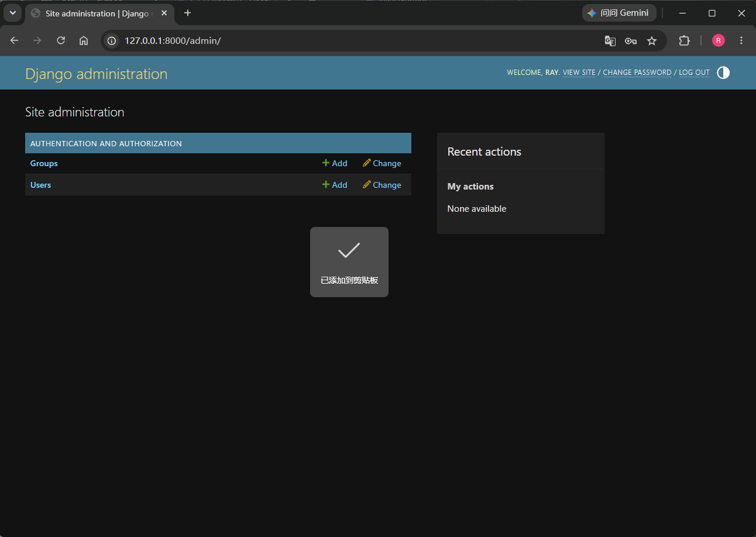This screenshot has width=756, height=537.
Task: Open the Users model link
Action: pyautogui.click(x=41, y=185)
